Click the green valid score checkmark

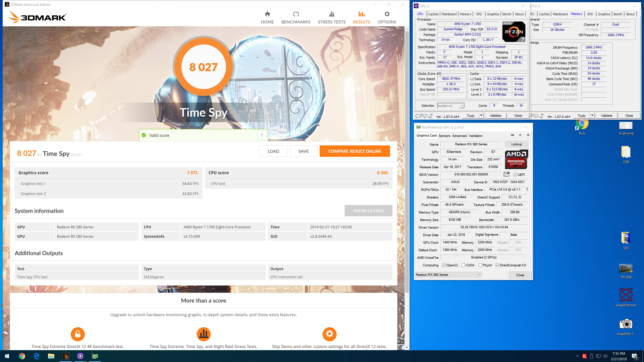[x=144, y=135]
